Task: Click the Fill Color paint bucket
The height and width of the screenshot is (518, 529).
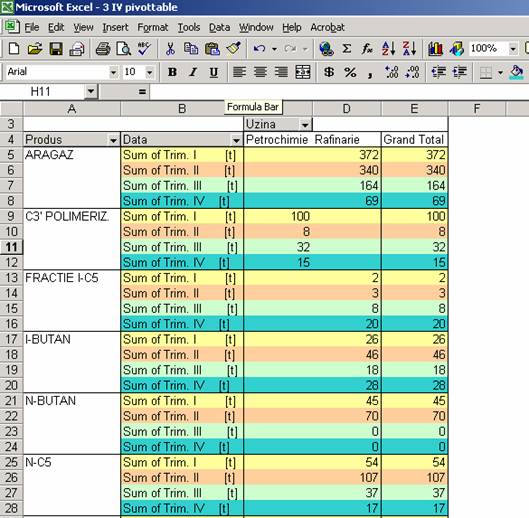Action: click(x=517, y=72)
